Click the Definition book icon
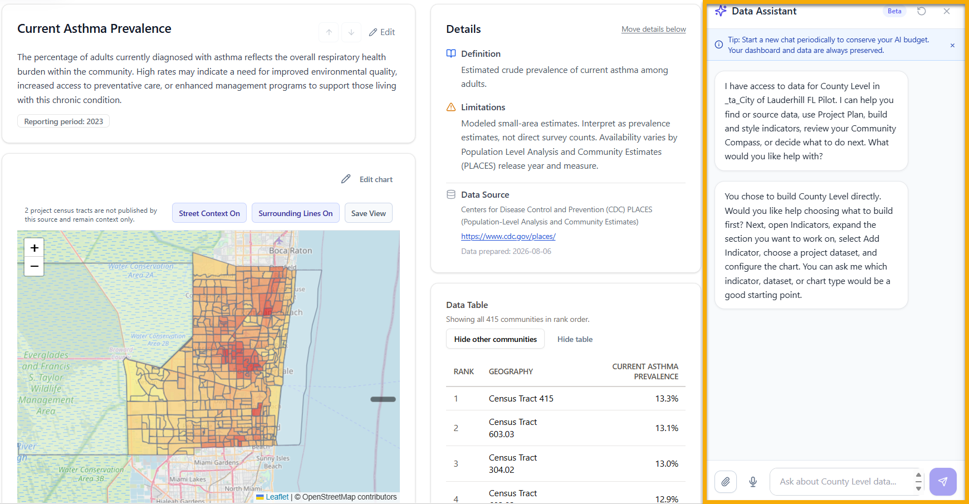The width and height of the screenshot is (969, 504). pos(451,54)
